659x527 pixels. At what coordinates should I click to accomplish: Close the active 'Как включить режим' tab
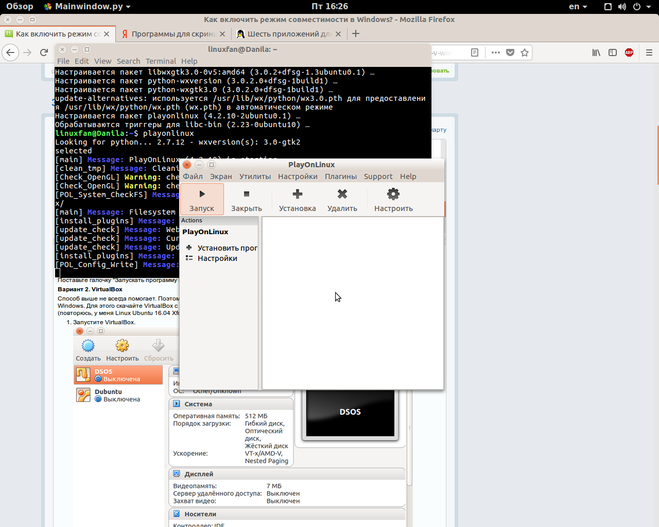pos(106,34)
